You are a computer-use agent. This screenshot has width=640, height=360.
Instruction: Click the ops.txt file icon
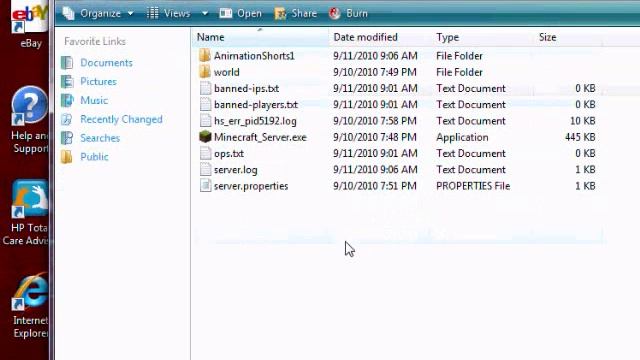pyautogui.click(x=205, y=153)
